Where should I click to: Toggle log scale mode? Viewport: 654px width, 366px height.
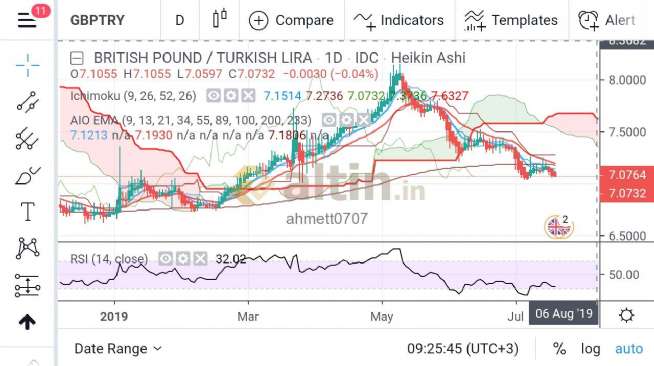tap(591, 348)
